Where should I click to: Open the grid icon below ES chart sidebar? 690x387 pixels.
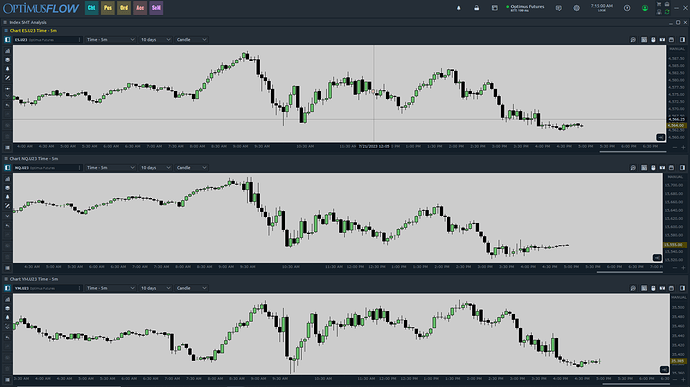point(7,147)
